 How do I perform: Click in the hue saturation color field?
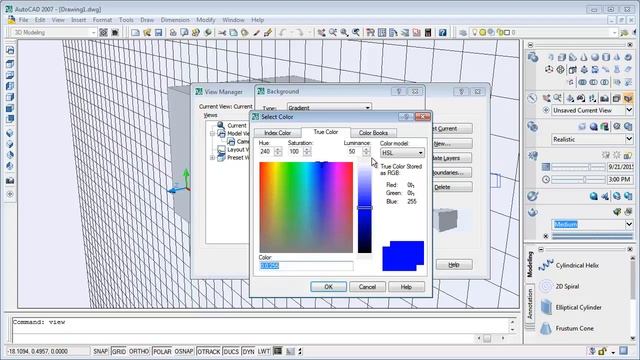click(x=306, y=207)
